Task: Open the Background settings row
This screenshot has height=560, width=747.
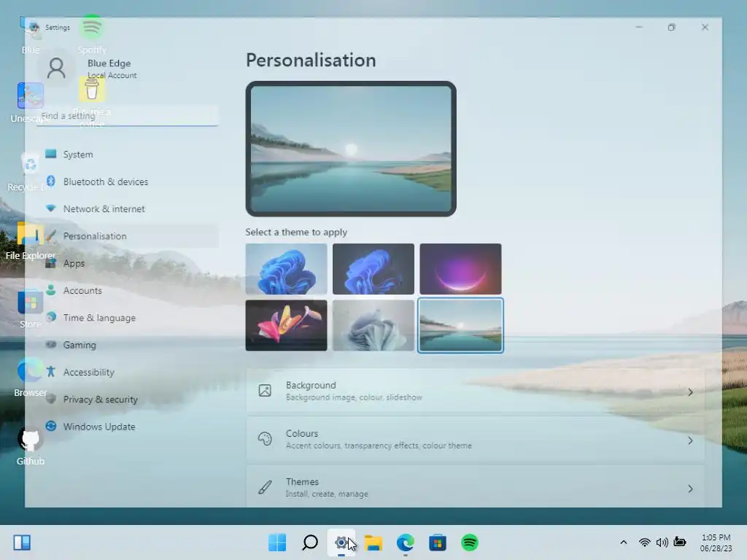Action: [476, 391]
